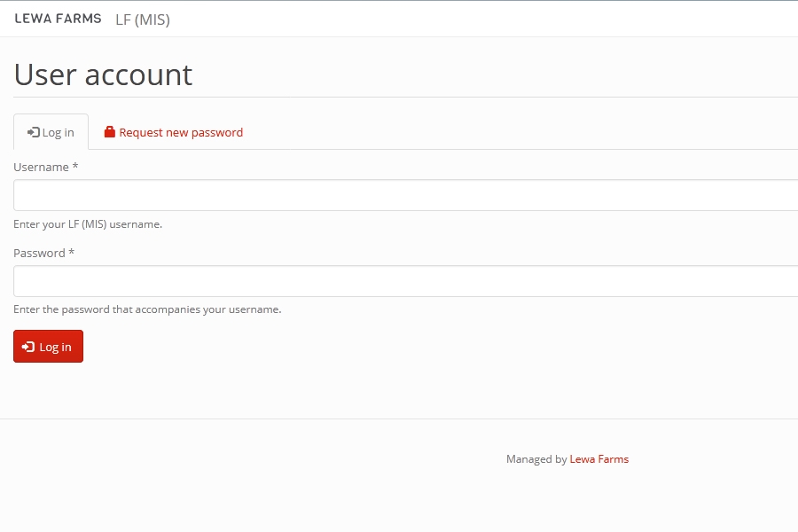Image resolution: width=798 pixels, height=532 pixels.
Task: Click the arrow icon on the Log in tab
Action: 34,132
